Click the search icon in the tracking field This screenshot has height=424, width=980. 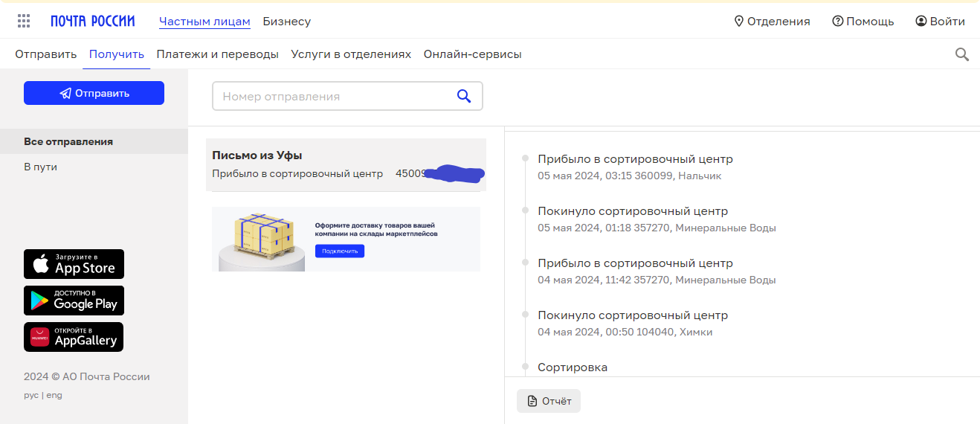pyautogui.click(x=464, y=96)
